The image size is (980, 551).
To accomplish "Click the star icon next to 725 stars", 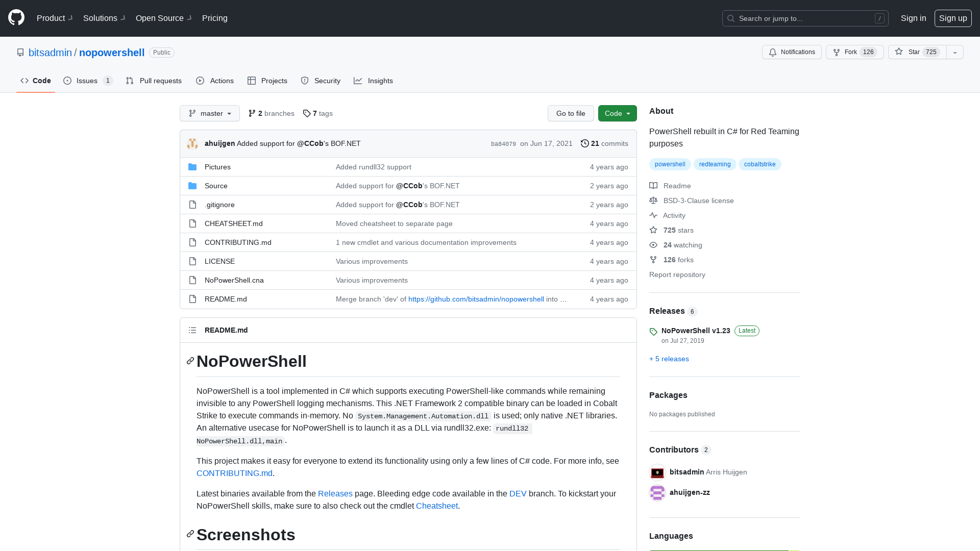I will [x=653, y=230].
